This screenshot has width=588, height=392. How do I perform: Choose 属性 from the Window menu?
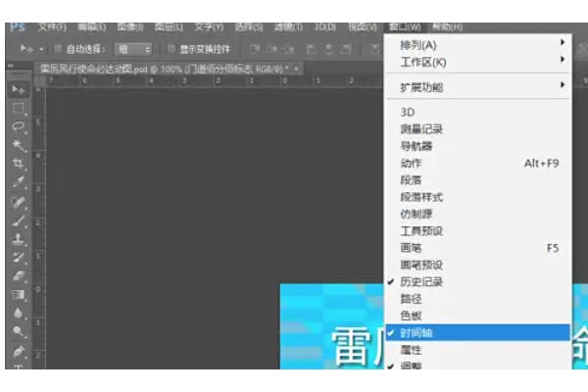(x=478, y=350)
